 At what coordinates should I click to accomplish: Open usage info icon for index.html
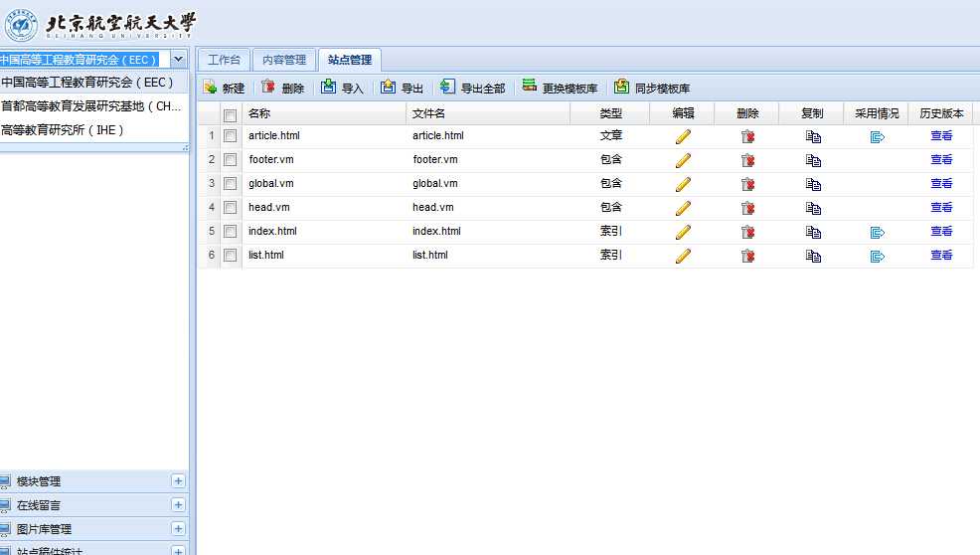[x=877, y=232]
